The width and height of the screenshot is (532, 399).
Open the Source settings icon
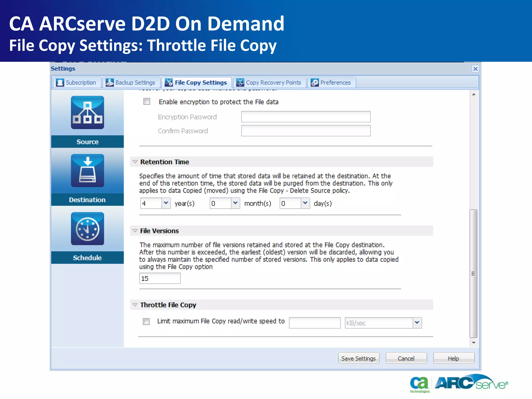(x=88, y=112)
